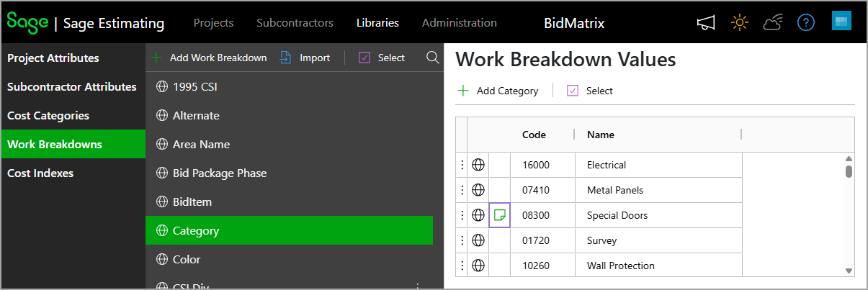This screenshot has height=290, width=868.
Task: Click the BidMatrix title text
Action: pyautogui.click(x=574, y=23)
